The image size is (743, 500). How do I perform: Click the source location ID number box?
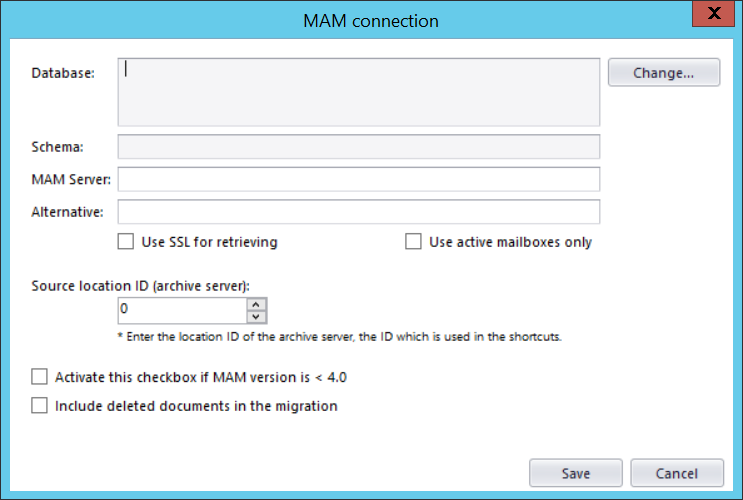click(x=181, y=310)
